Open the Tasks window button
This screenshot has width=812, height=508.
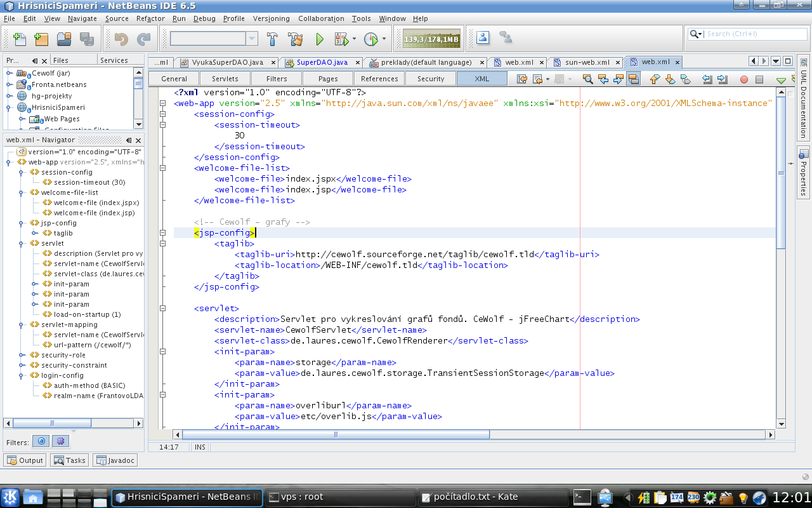pos(69,460)
